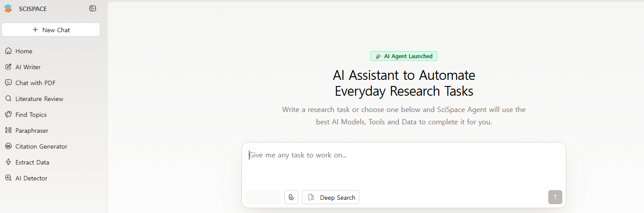Select the Paraphraser tool
This screenshot has height=213, width=644.
click(x=32, y=131)
